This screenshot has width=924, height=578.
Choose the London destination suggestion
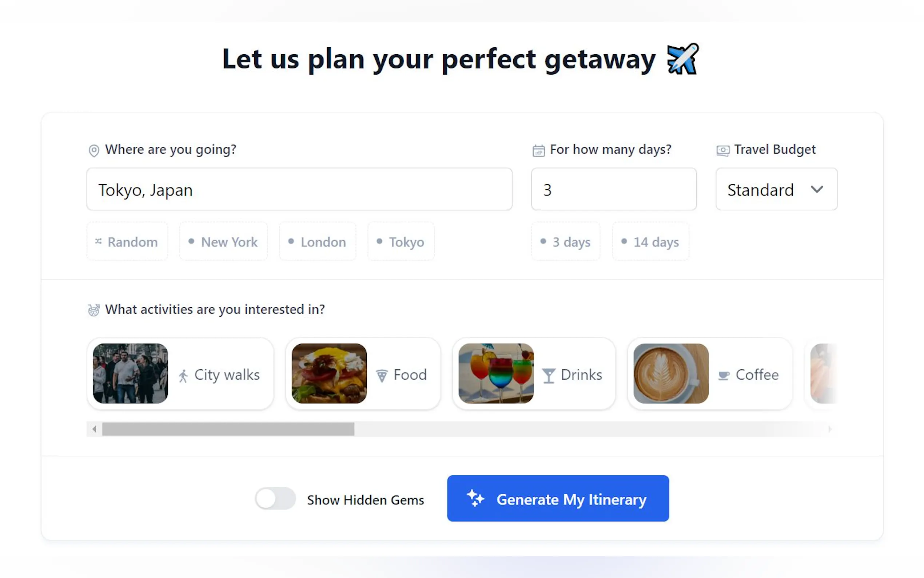pyautogui.click(x=318, y=242)
